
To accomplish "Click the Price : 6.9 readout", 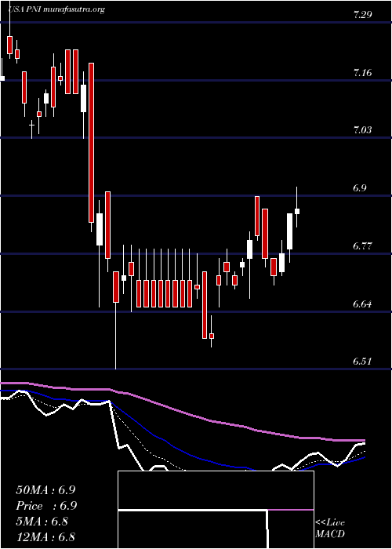I will click(x=46, y=506).
